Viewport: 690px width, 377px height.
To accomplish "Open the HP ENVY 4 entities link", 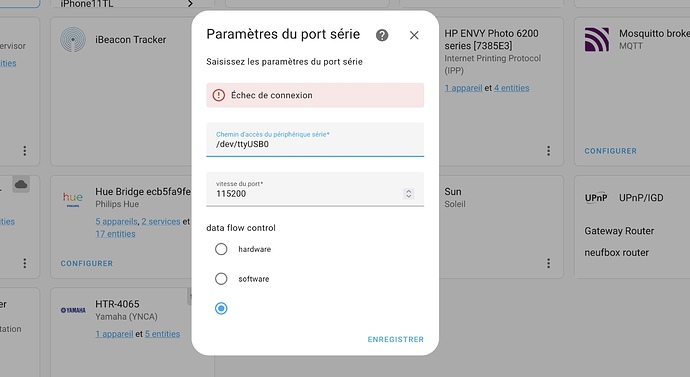I will pos(511,88).
